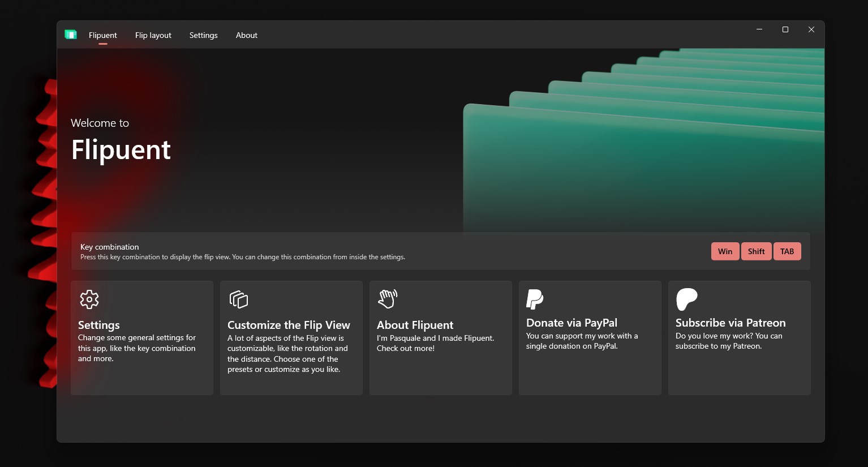Click 'You can support my work' text

pyautogui.click(x=582, y=341)
